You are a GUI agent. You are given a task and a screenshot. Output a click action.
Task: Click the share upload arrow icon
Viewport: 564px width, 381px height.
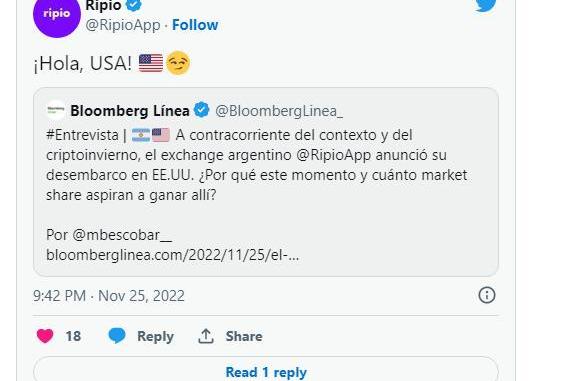click(x=206, y=336)
